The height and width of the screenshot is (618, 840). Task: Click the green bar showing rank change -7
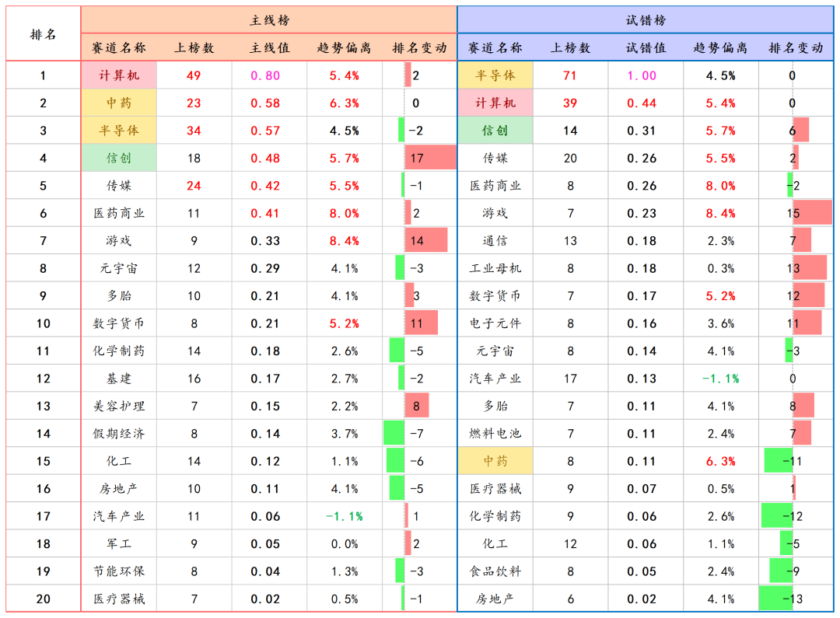(394, 433)
